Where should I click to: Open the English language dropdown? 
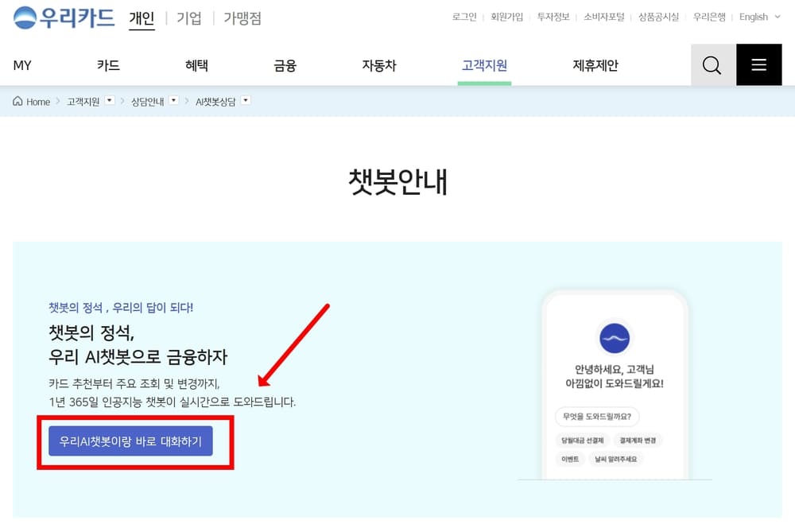[759, 17]
